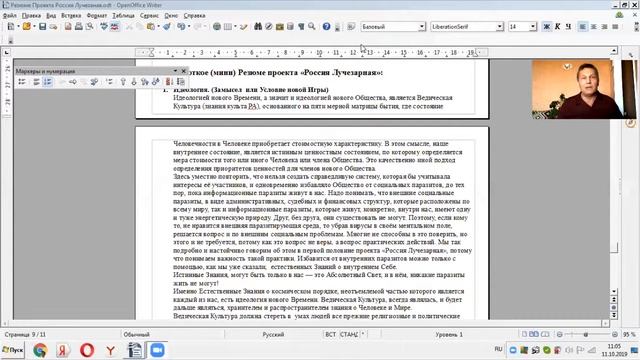This screenshot has height=360, width=640.
Task: Toggle Nonprinting Characters icon
Action: coord(301,27)
